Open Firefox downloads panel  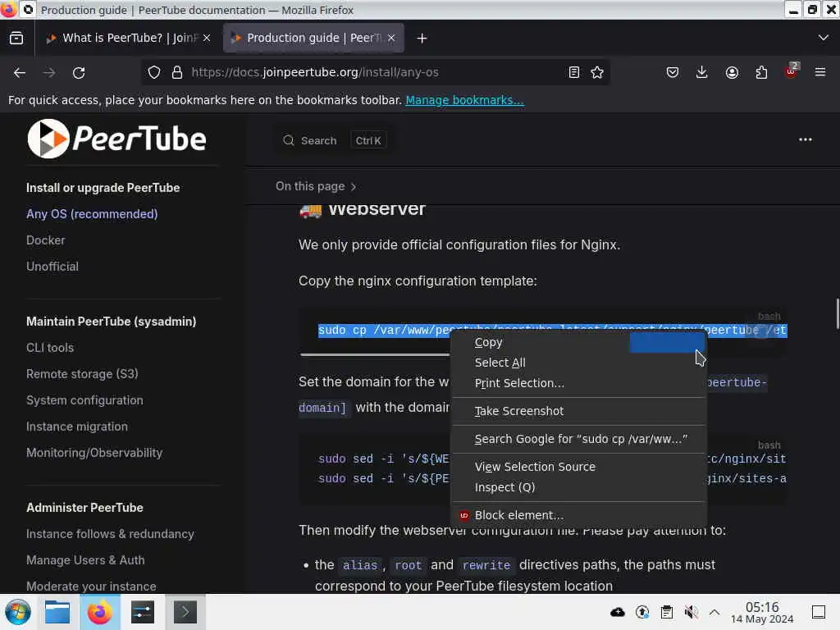(x=702, y=72)
